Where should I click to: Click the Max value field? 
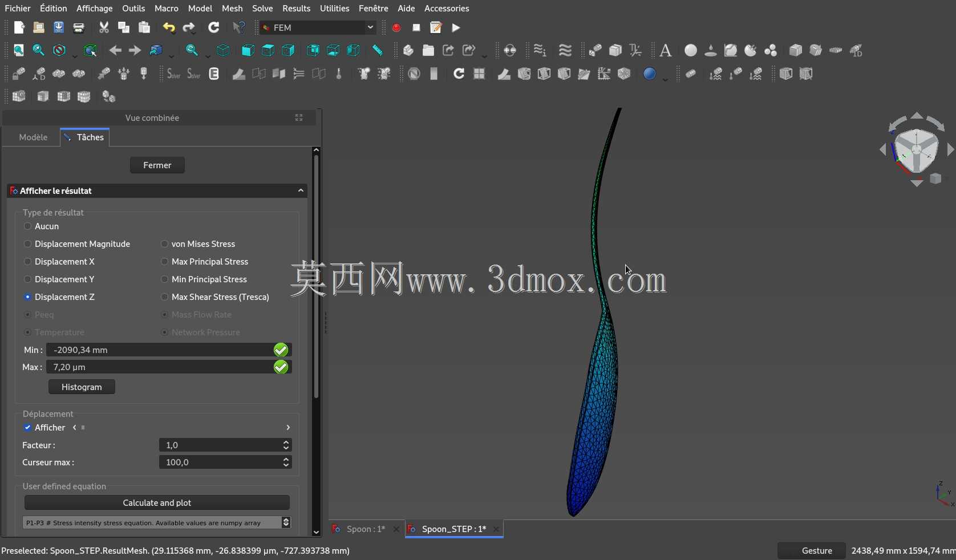pyautogui.click(x=169, y=367)
